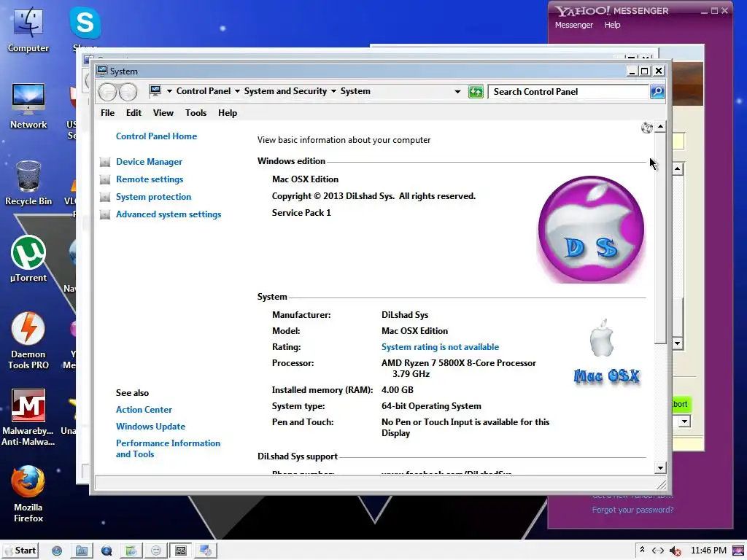747x560 pixels.
Task: Open Advanced system settings link
Action: [169, 214]
